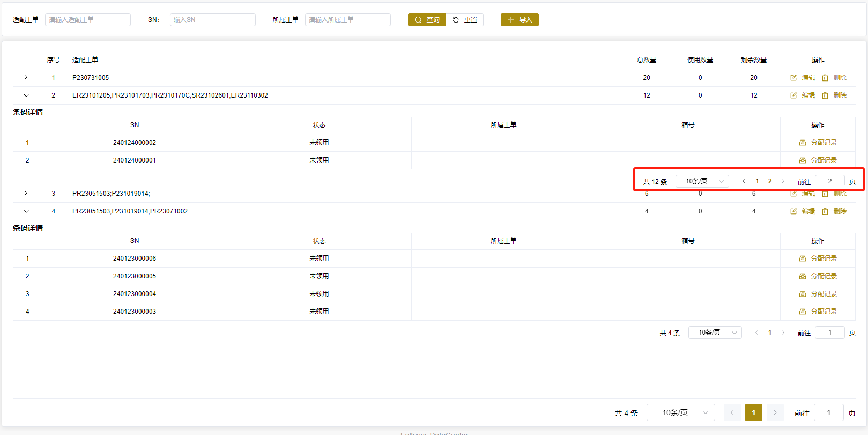Viewport: 868px width, 435px height.
Task: Go to page 2 in 12-item pager
Action: [770, 181]
